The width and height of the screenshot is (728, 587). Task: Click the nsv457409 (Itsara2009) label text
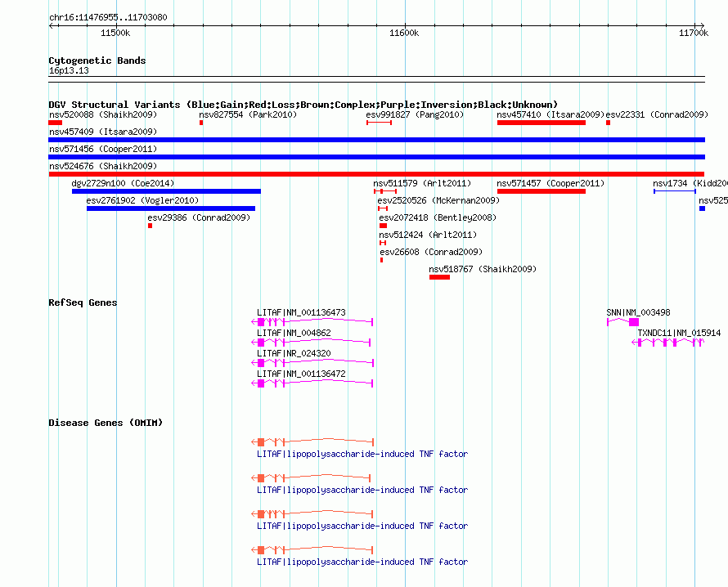click(x=103, y=132)
